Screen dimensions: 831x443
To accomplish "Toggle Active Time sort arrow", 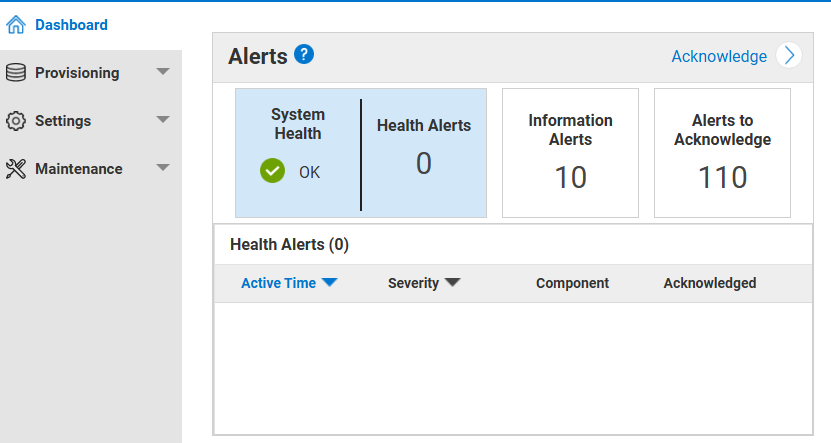I will 329,283.
